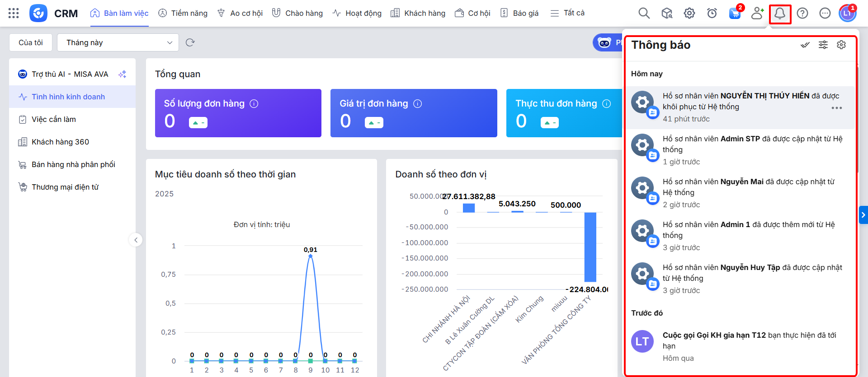This screenshot has height=377, width=868.
Task: Switch to the Báo giá tab
Action: pos(519,13)
